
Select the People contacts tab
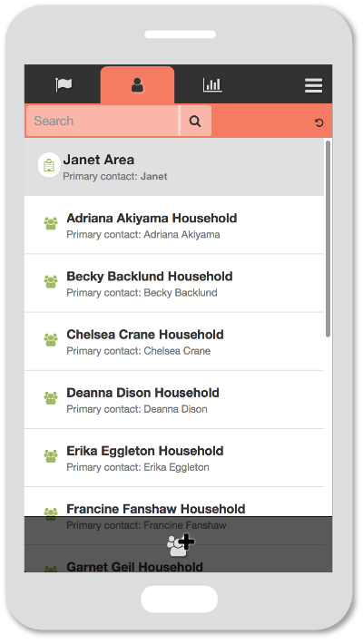[137, 85]
